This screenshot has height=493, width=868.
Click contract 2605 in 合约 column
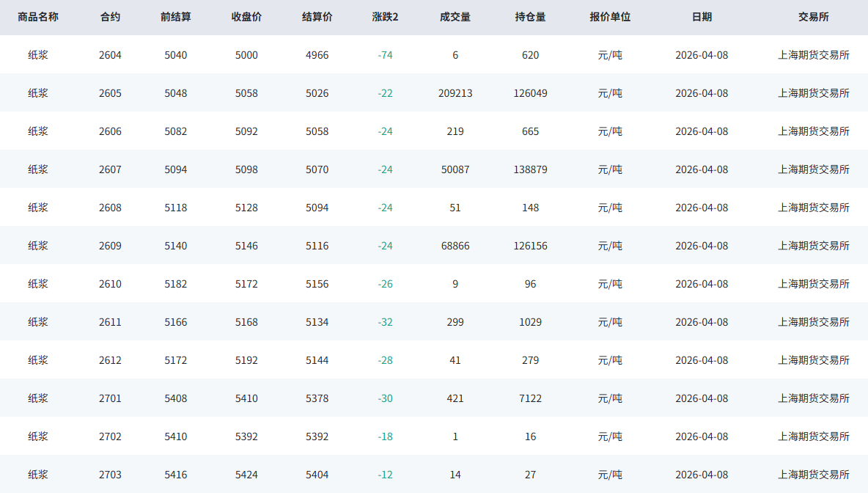110,93
